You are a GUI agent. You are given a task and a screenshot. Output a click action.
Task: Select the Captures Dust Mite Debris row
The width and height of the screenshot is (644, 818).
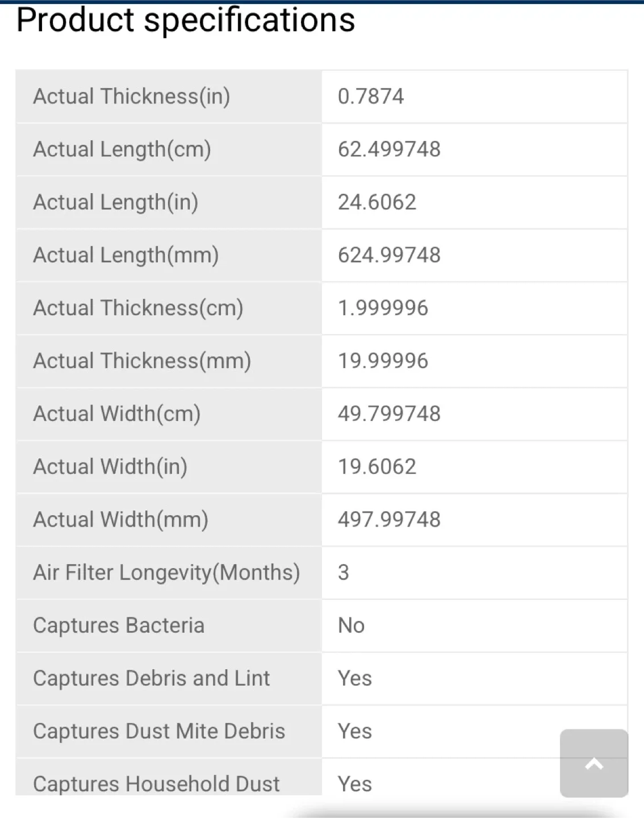321,731
